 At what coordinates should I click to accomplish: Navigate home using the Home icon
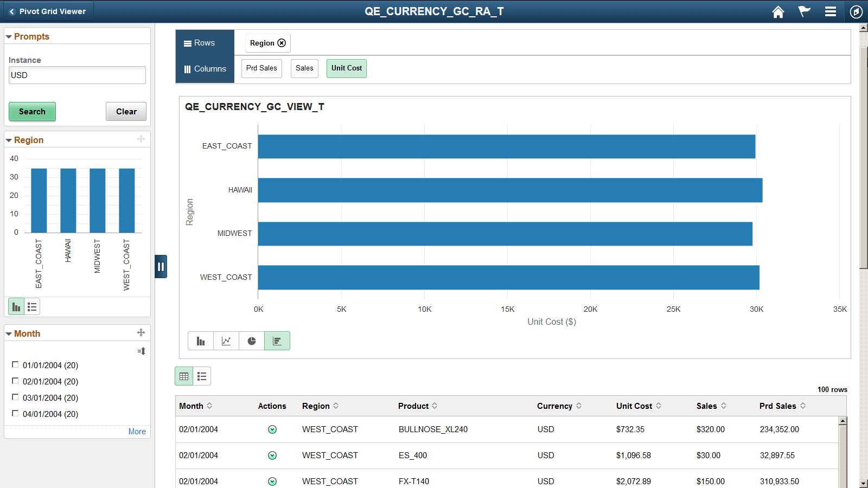click(x=778, y=11)
